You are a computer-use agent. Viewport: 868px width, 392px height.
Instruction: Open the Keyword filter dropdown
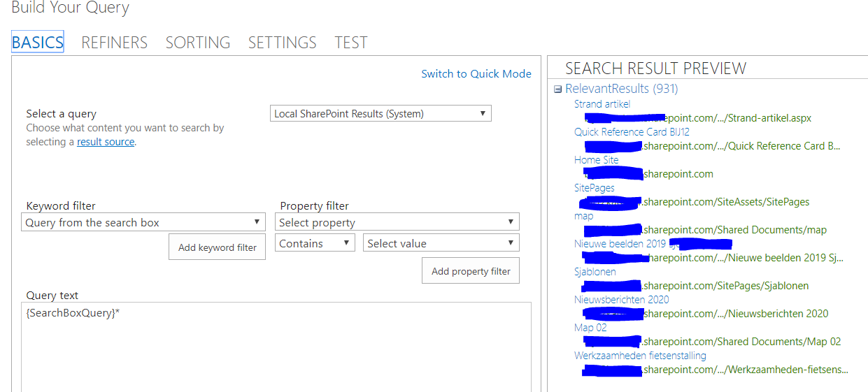tap(143, 222)
